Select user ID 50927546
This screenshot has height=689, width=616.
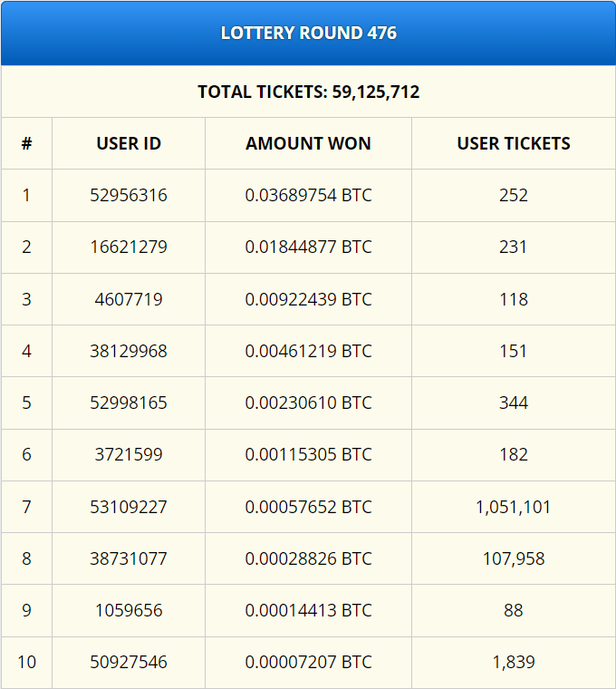pyautogui.click(x=129, y=662)
